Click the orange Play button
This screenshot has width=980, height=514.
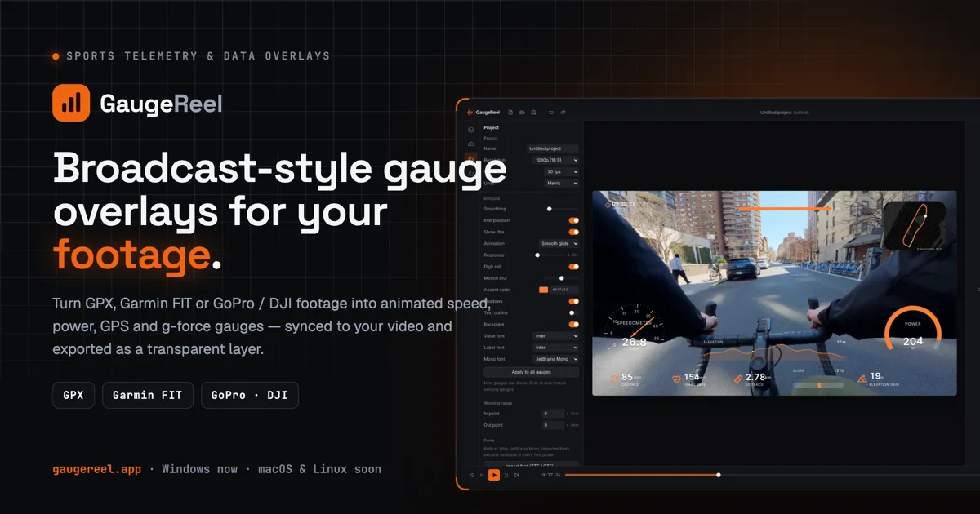(x=494, y=475)
